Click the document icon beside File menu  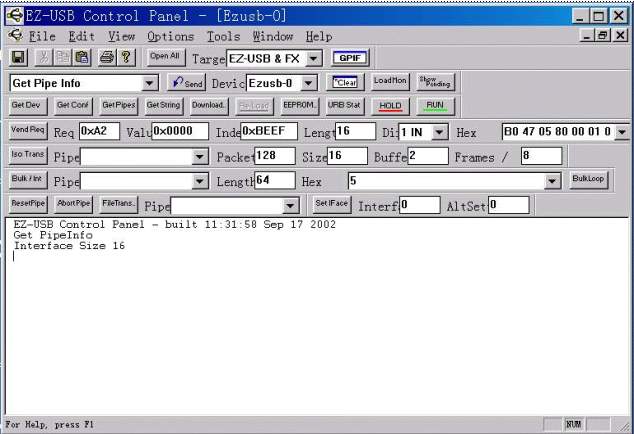(x=15, y=36)
